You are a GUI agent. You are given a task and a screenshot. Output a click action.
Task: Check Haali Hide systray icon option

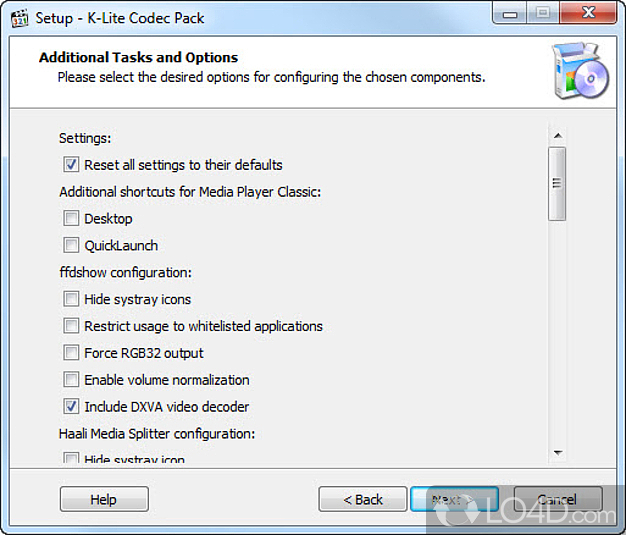[x=71, y=459]
